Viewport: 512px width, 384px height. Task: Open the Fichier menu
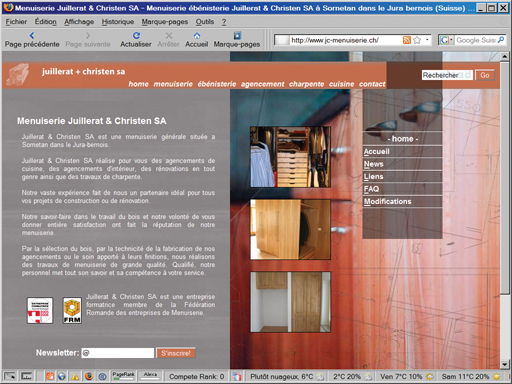pos(16,22)
